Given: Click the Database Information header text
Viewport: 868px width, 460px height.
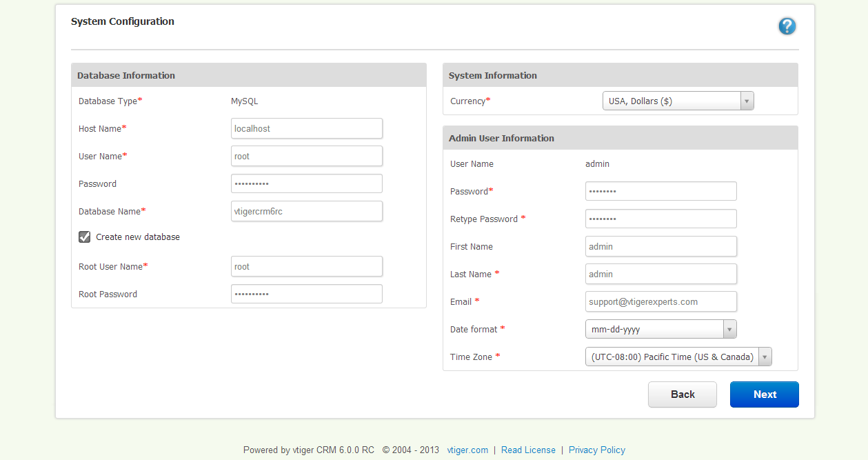Looking at the screenshot, I should [x=126, y=75].
